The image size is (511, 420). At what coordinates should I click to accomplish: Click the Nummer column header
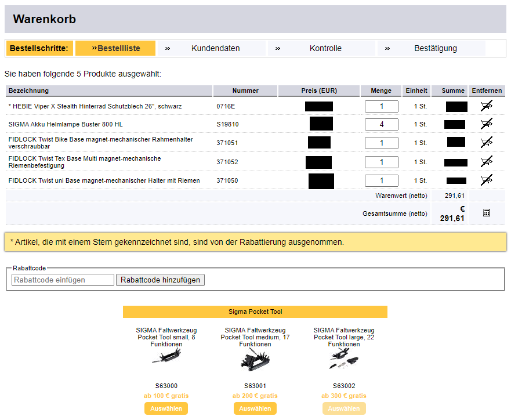point(245,90)
